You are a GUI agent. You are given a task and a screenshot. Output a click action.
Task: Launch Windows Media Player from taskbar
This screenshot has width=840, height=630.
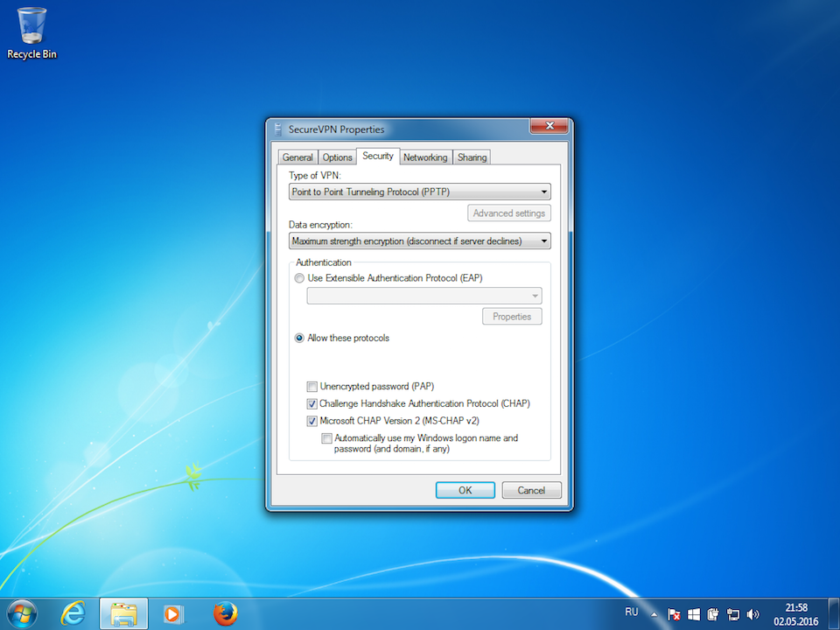(173, 614)
